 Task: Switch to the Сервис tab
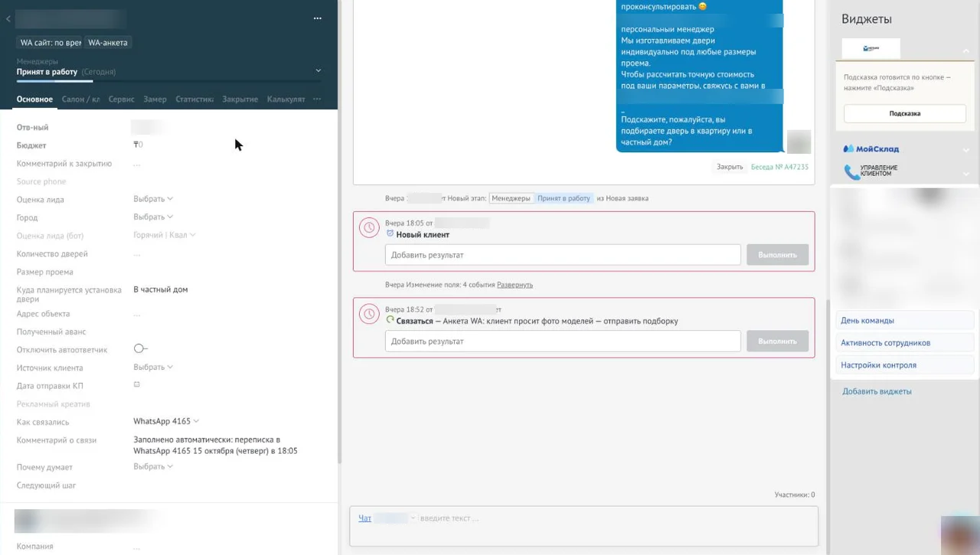pos(121,100)
